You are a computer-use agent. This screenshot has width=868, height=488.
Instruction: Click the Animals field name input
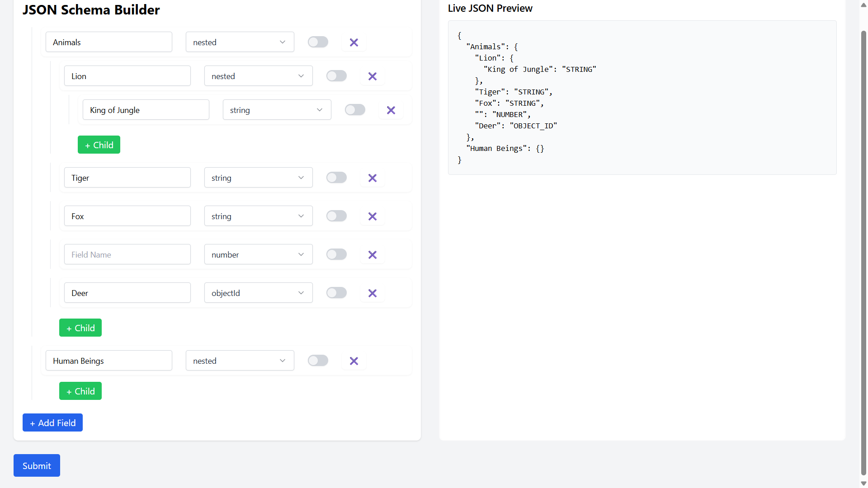[109, 42]
